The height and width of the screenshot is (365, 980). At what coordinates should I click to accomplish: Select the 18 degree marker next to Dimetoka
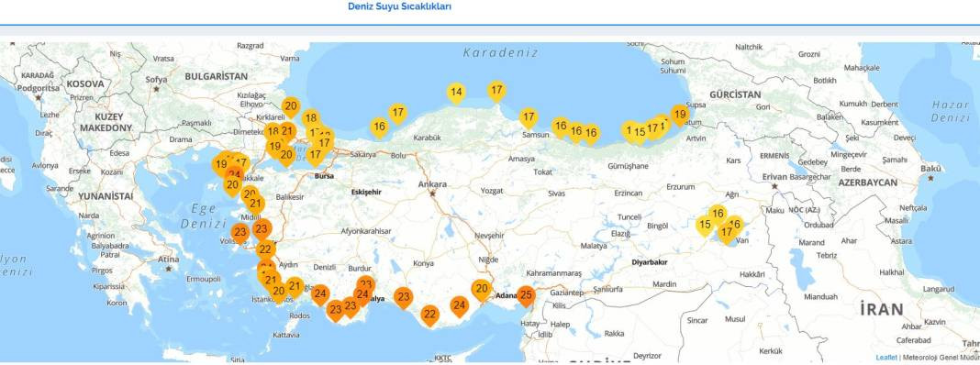click(273, 132)
